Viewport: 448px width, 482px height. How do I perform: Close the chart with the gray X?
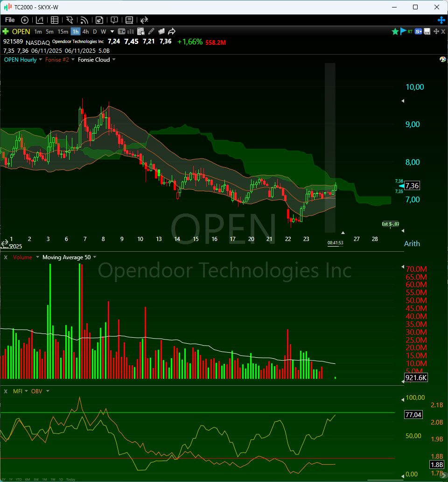pyautogui.click(x=443, y=31)
